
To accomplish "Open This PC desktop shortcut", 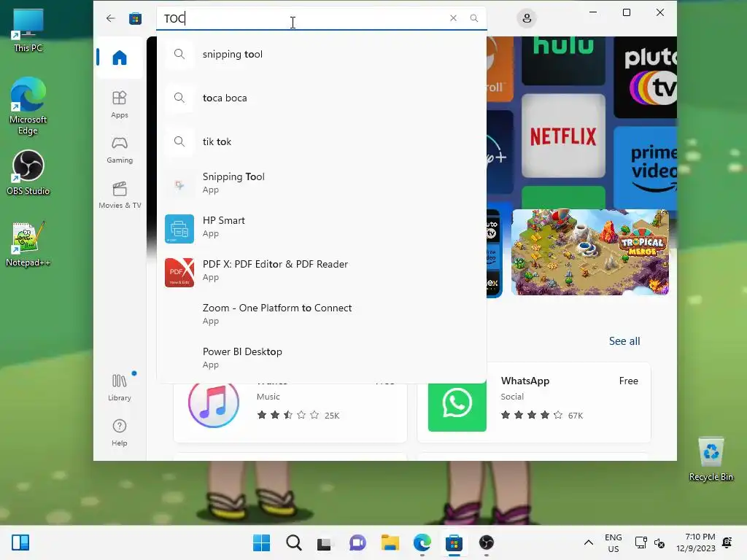I will [x=28, y=31].
